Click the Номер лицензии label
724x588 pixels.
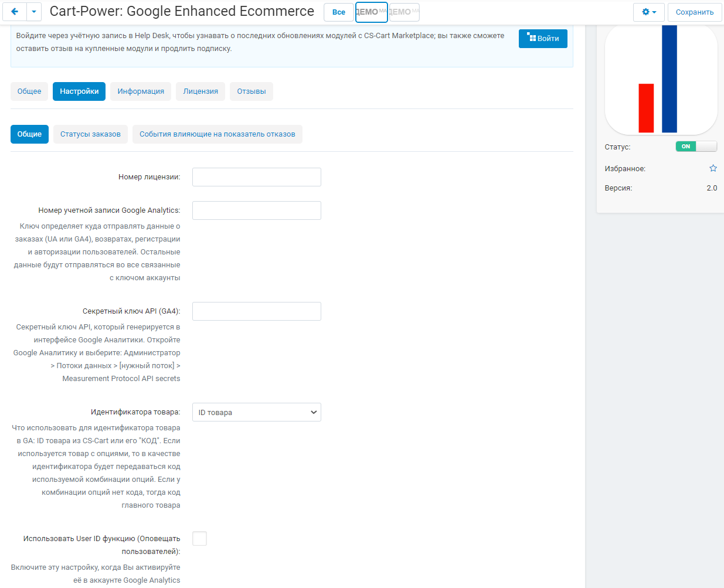point(149,177)
